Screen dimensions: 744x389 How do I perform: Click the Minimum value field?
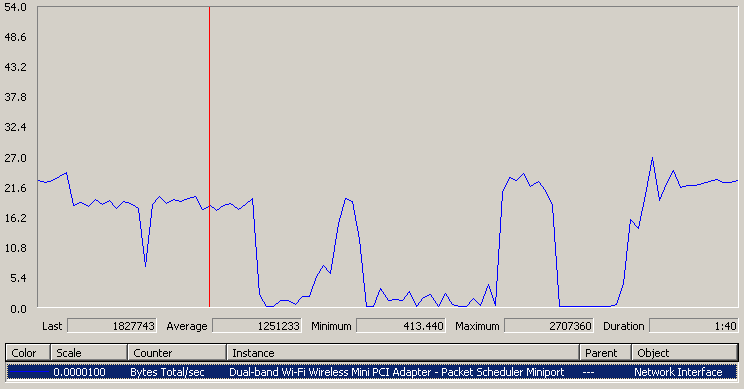401,326
